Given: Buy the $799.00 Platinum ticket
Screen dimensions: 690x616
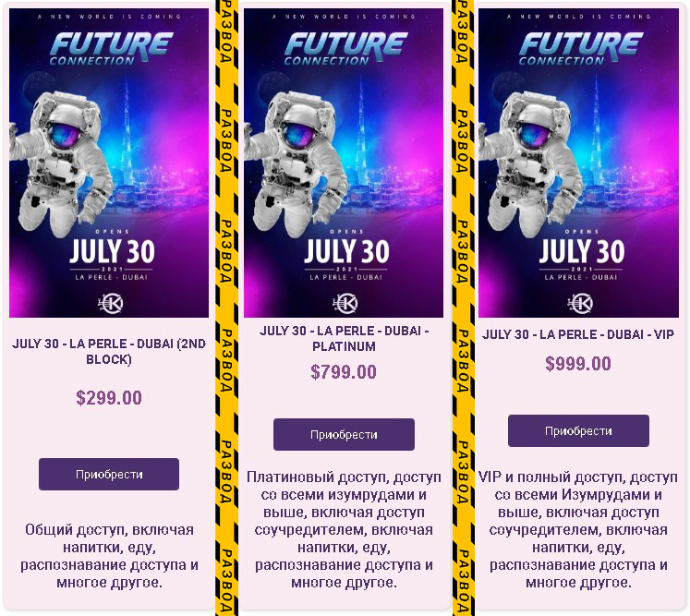Looking at the screenshot, I should click(344, 434).
